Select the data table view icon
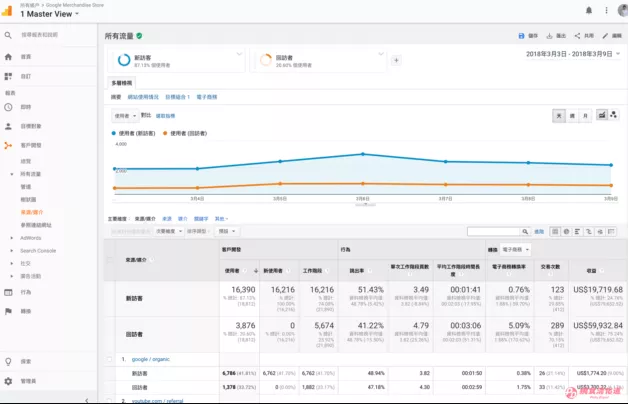Viewport: 628px width, 404px height. (x=555, y=231)
